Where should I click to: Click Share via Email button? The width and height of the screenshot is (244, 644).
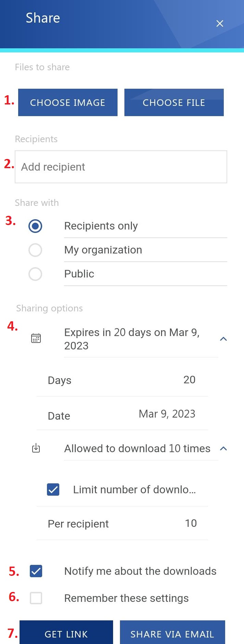172,634
